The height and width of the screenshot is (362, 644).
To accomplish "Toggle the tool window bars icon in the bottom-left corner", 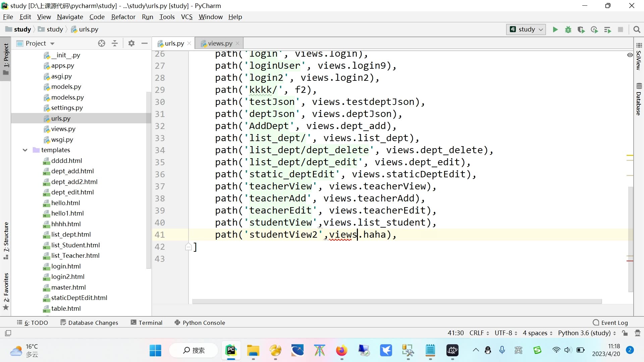I will 8,333.
